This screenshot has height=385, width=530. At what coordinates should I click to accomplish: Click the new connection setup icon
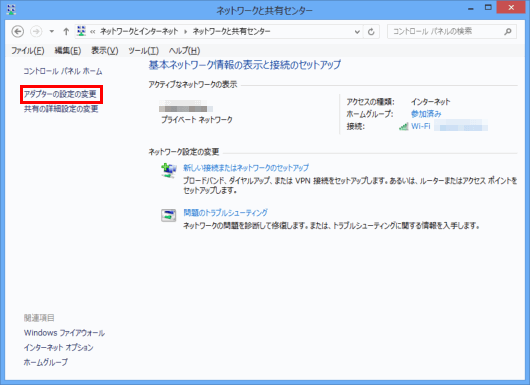[x=168, y=170]
